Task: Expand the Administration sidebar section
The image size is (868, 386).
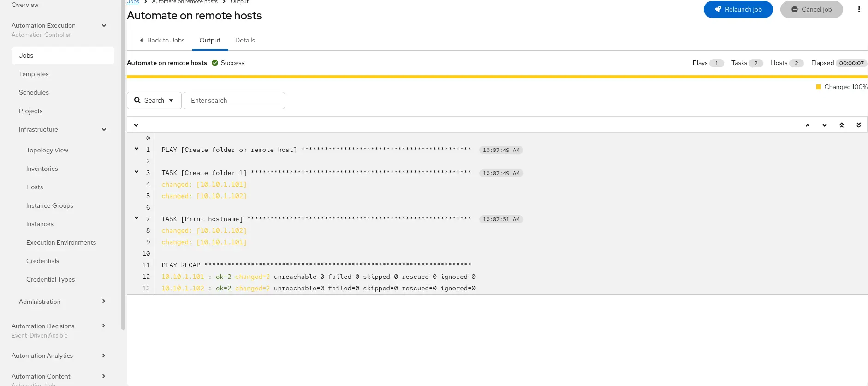Action: (x=103, y=302)
